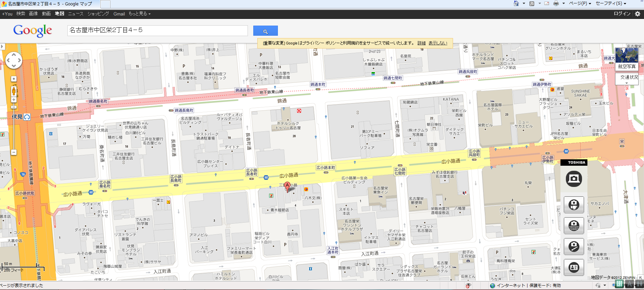Click the Toshiba contact card icon
The width and height of the screenshot is (644, 290).
pyautogui.click(x=574, y=267)
